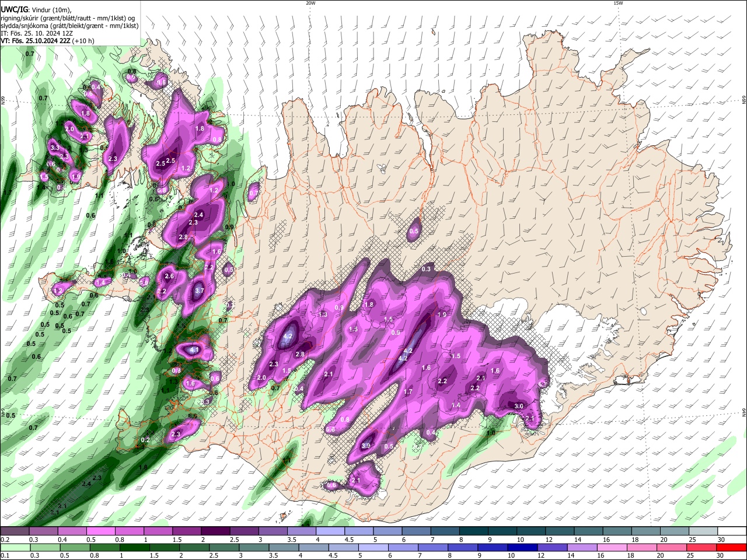747x560 pixels.
Task: Click the '0.2' label in upper legend row
Action: pos(5,540)
